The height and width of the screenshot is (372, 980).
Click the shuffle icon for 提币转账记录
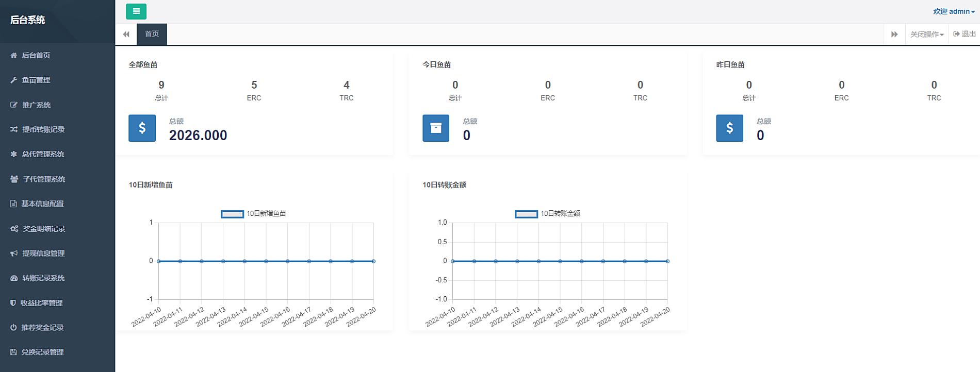click(14, 129)
